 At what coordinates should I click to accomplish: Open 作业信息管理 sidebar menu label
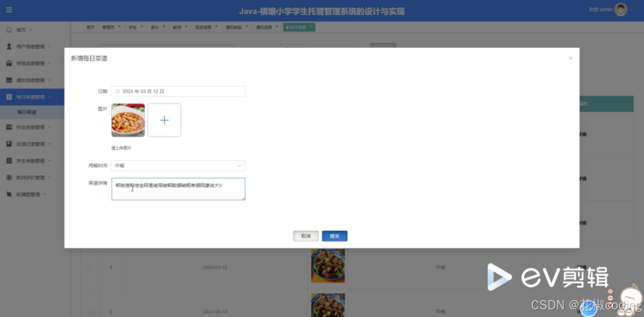pos(30,127)
